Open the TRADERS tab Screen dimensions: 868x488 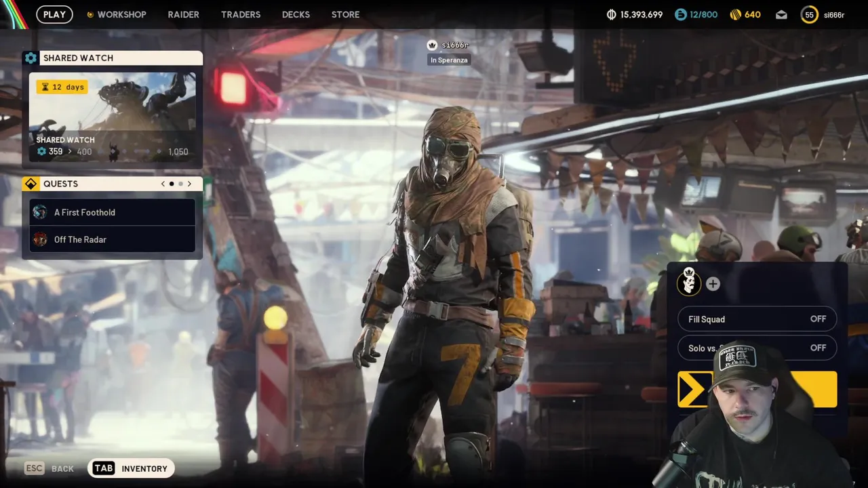241,14
